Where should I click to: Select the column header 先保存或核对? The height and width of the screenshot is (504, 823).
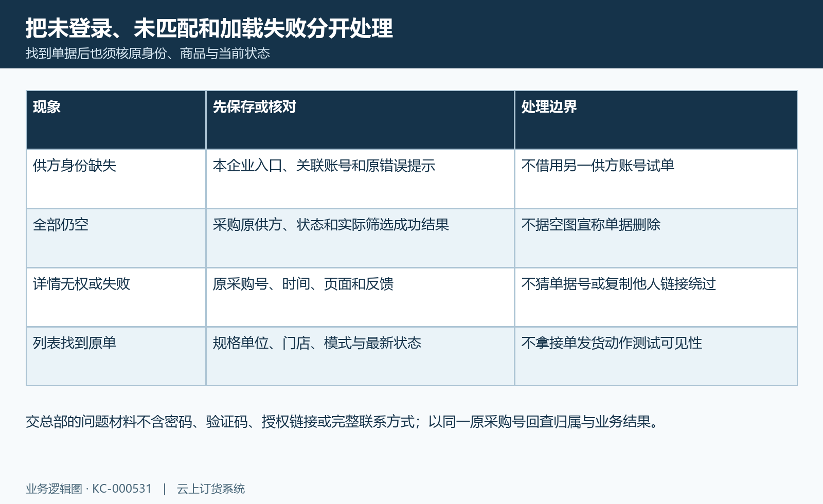coord(360,120)
